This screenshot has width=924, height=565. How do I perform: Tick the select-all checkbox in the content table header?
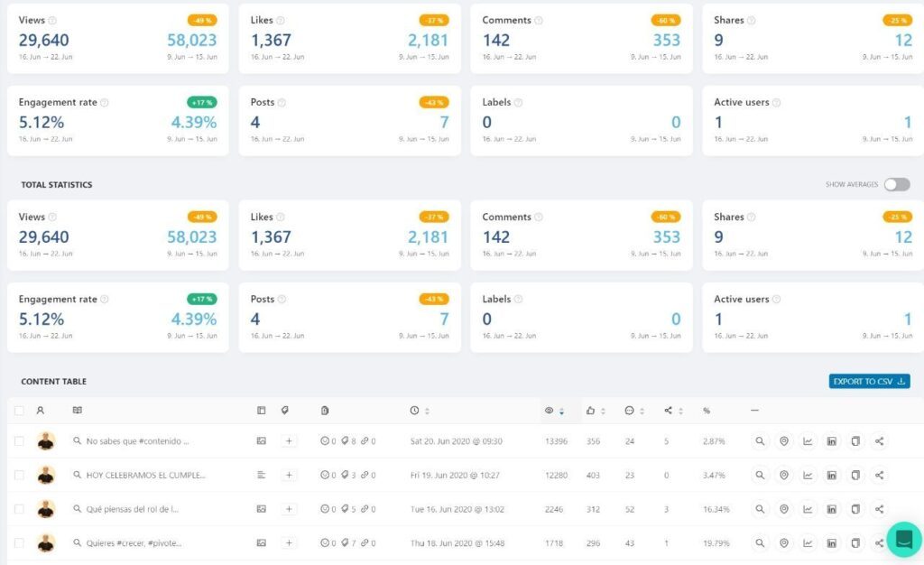pyautogui.click(x=20, y=411)
